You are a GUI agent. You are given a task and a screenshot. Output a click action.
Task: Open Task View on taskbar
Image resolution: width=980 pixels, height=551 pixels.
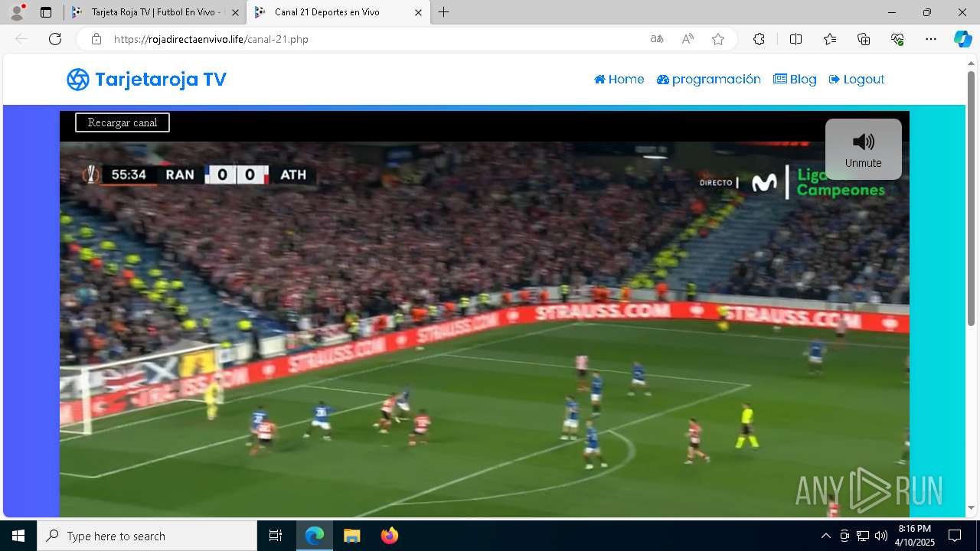click(x=276, y=536)
